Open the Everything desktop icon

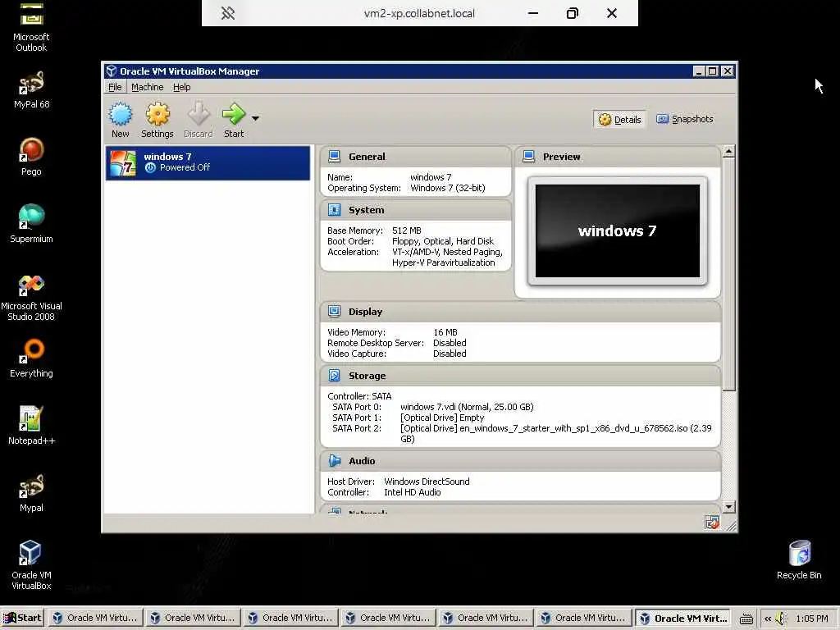click(31, 358)
